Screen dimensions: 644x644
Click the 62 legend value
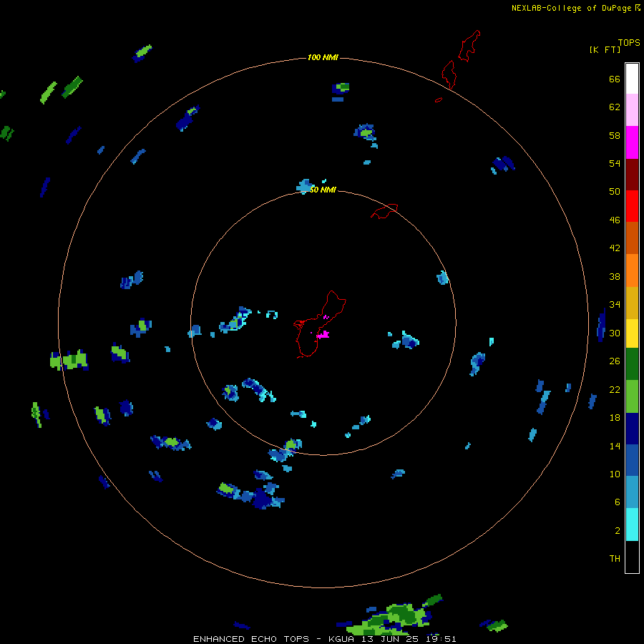[x=615, y=107]
